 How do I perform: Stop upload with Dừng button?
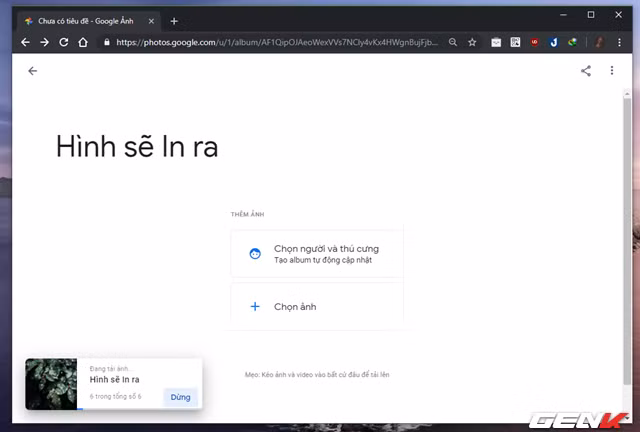click(180, 397)
